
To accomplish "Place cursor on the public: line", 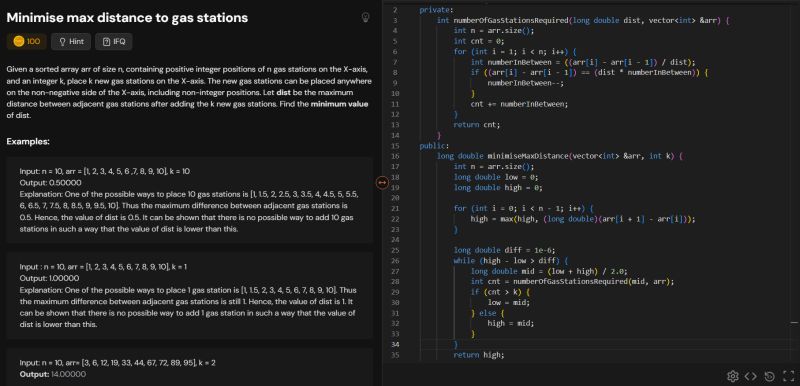I will click(x=434, y=146).
